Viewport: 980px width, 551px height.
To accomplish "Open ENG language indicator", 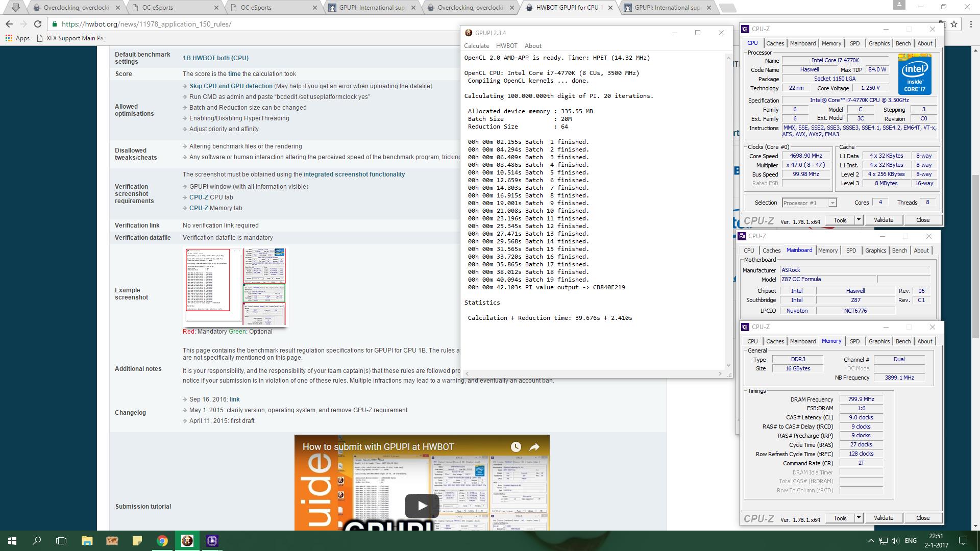I will click(911, 541).
